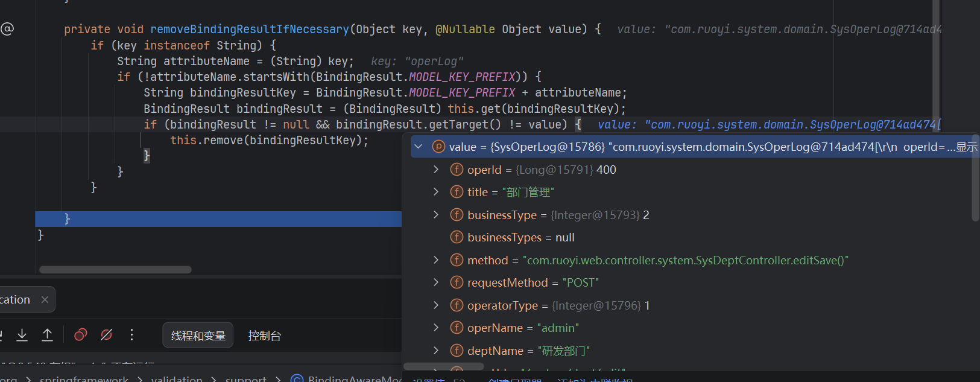Expand the operName field node
The width and height of the screenshot is (980, 382).
pos(436,328)
